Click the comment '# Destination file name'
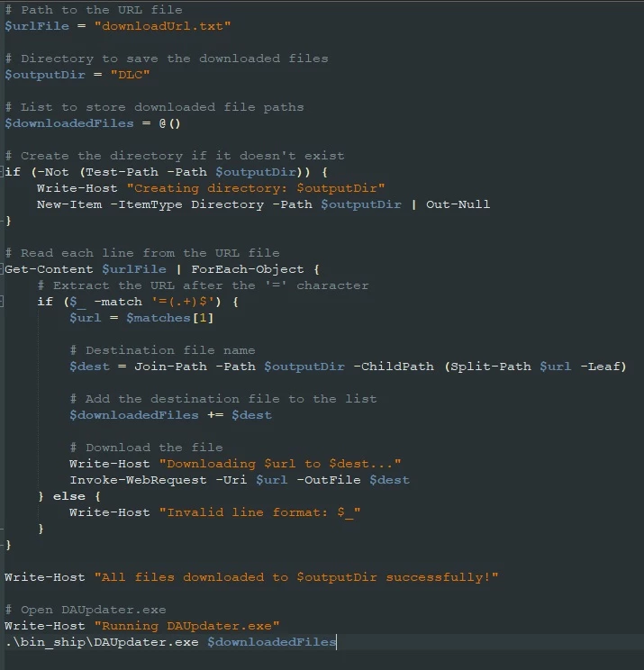The height and width of the screenshot is (670, 644). (x=162, y=351)
